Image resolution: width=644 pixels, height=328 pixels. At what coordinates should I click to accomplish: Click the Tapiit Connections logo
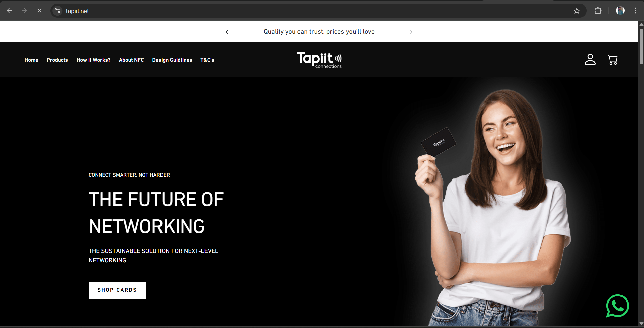click(x=319, y=60)
